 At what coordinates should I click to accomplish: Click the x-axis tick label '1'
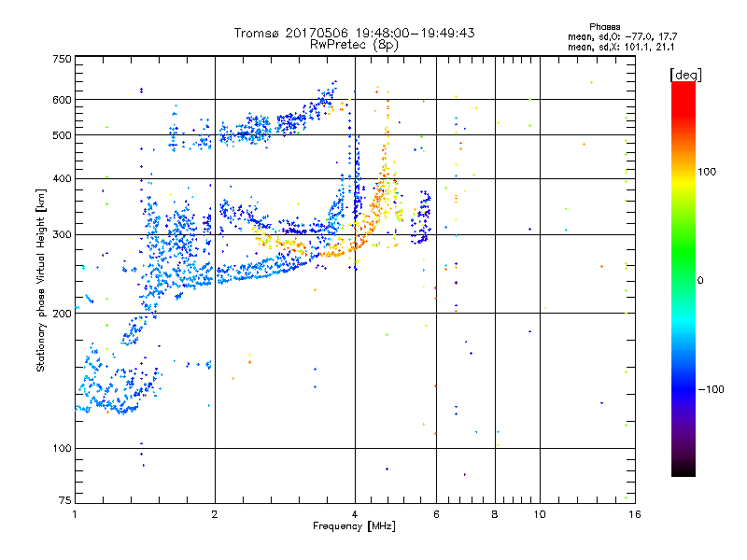pyautogui.click(x=75, y=514)
